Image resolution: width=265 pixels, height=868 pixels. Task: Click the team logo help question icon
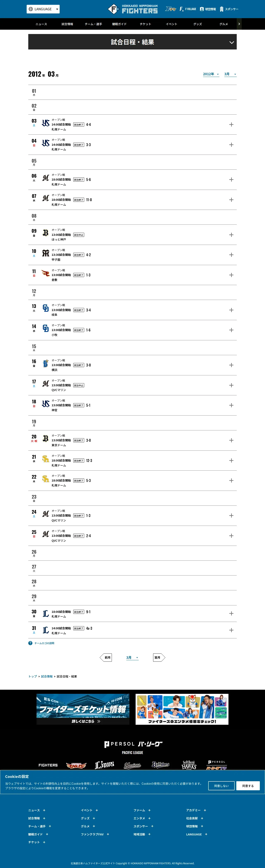[30, 643]
